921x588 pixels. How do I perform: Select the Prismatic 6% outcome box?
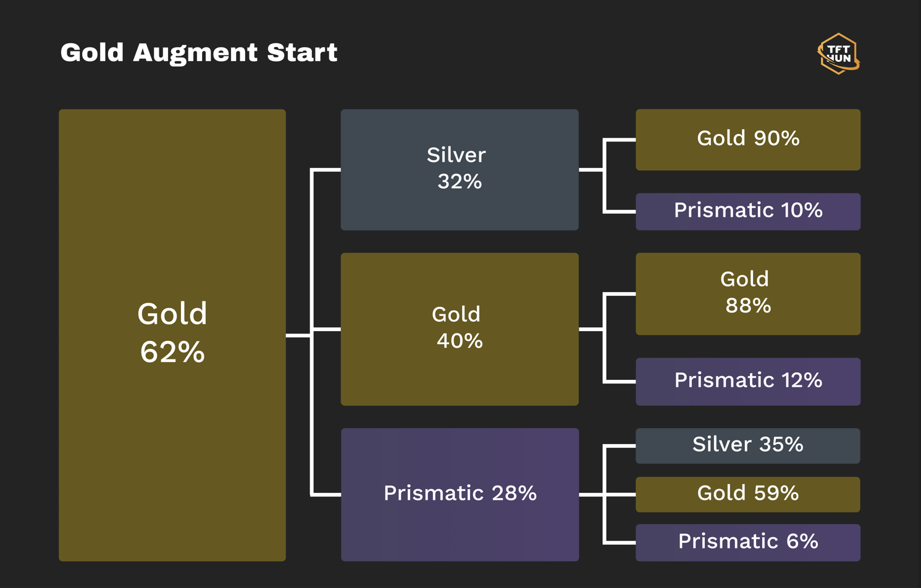pos(748,543)
